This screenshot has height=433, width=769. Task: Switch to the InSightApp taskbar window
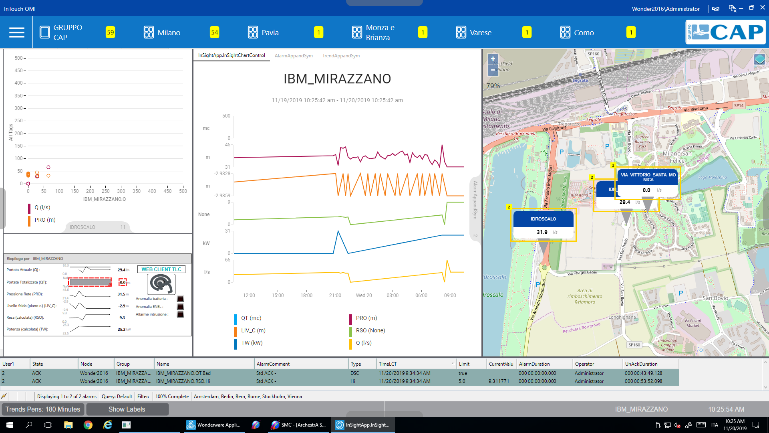point(362,425)
